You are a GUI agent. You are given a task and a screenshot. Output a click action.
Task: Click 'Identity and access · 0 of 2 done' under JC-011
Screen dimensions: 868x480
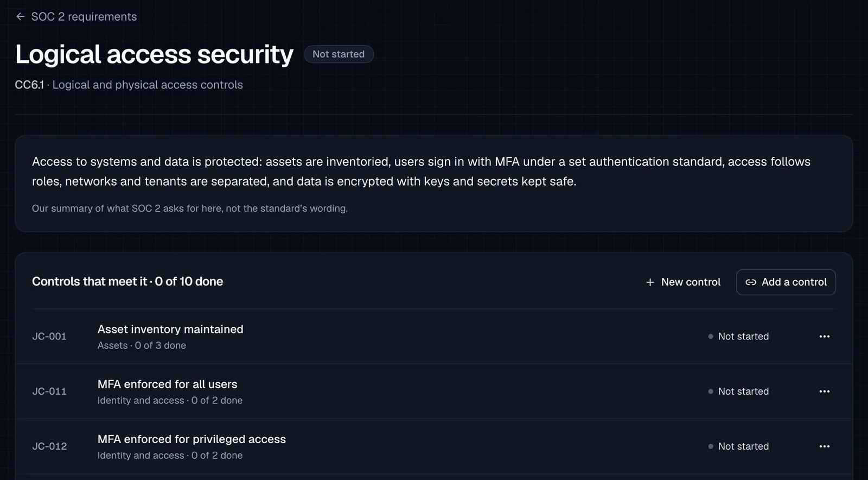(170, 400)
